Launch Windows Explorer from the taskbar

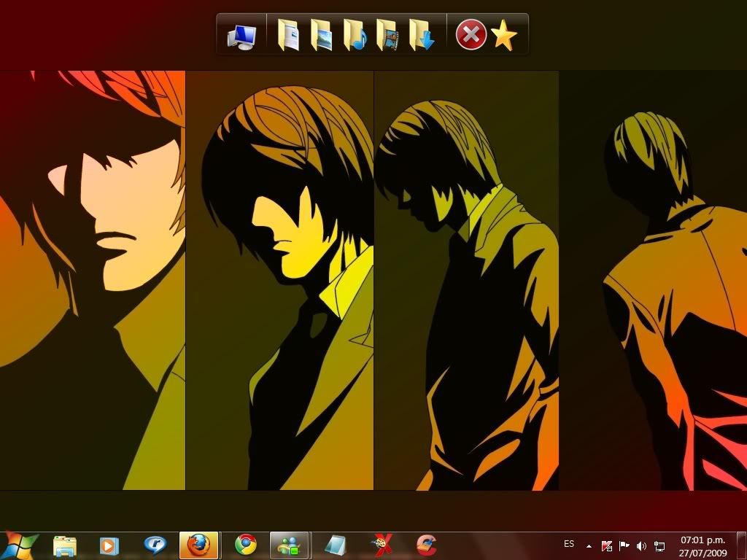65,545
